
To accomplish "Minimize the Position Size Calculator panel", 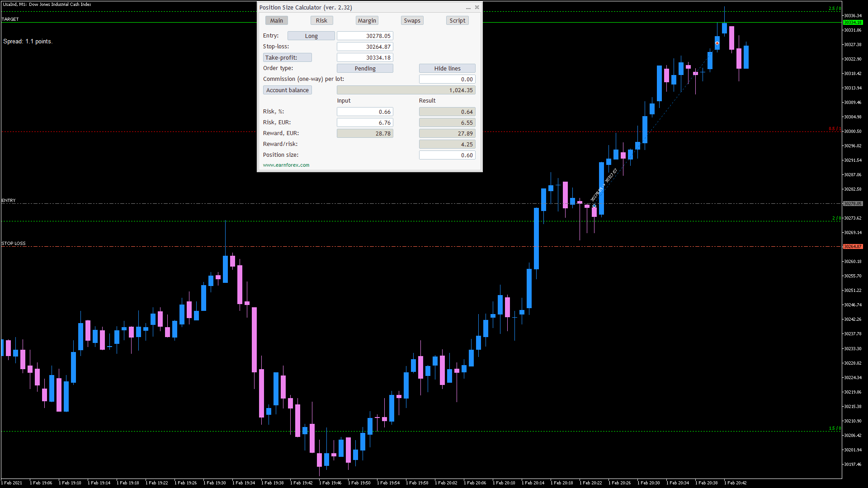I will 468,8.
